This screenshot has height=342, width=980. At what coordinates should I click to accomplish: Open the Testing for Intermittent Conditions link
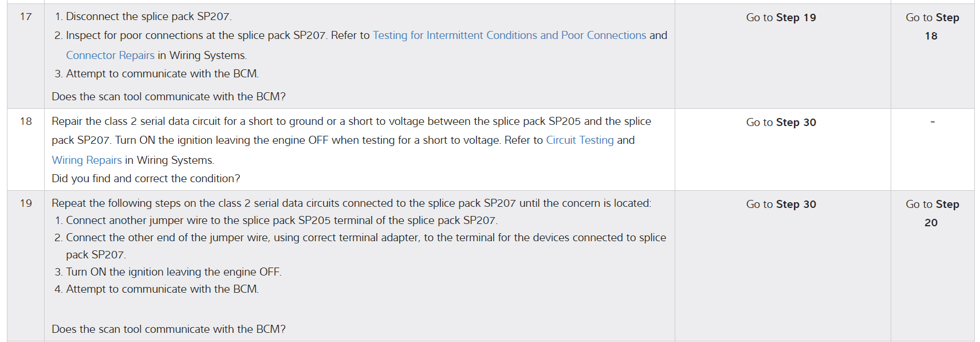click(509, 36)
